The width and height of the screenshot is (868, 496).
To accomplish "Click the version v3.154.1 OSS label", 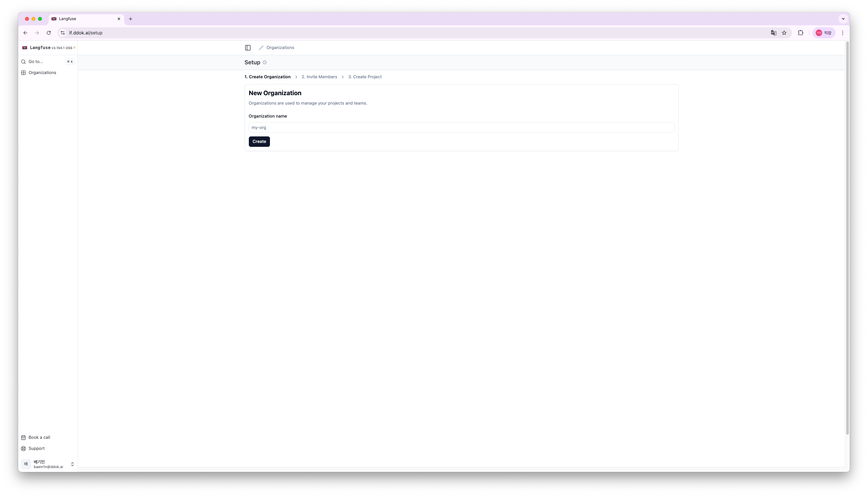I will click(62, 48).
